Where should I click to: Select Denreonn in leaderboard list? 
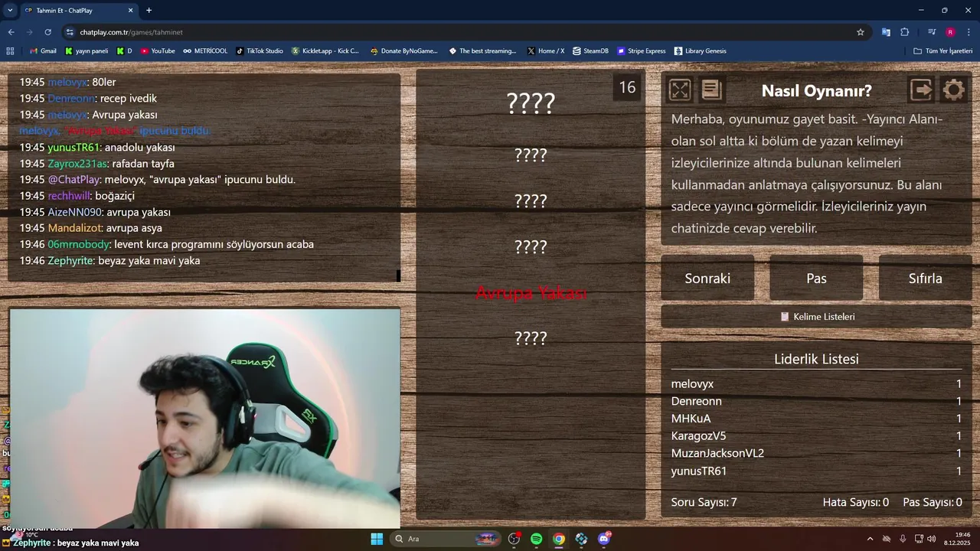696,401
